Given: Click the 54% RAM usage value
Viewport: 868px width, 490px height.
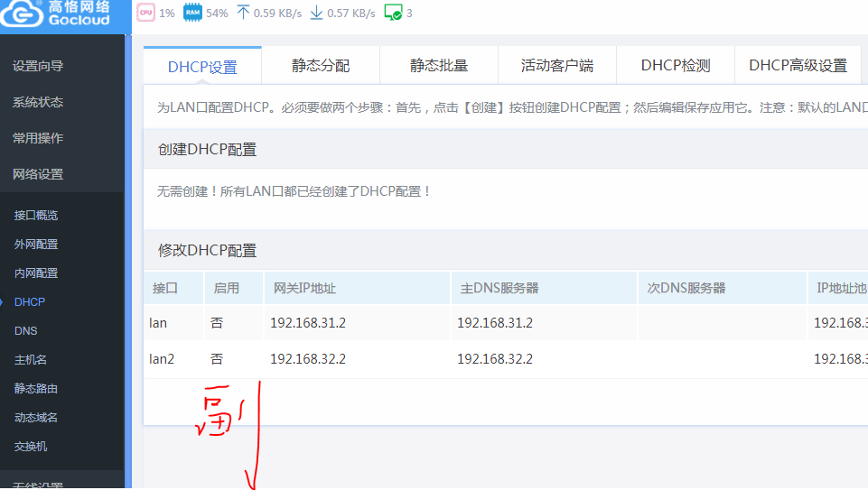Looking at the screenshot, I should [217, 14].
